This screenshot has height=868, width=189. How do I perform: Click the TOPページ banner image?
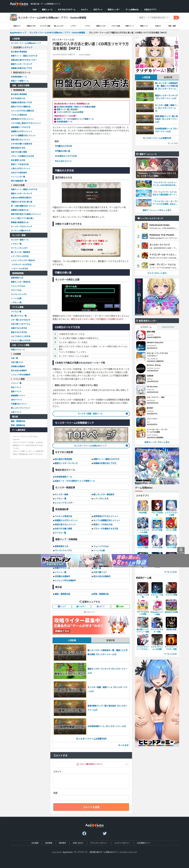click(91, 435)
